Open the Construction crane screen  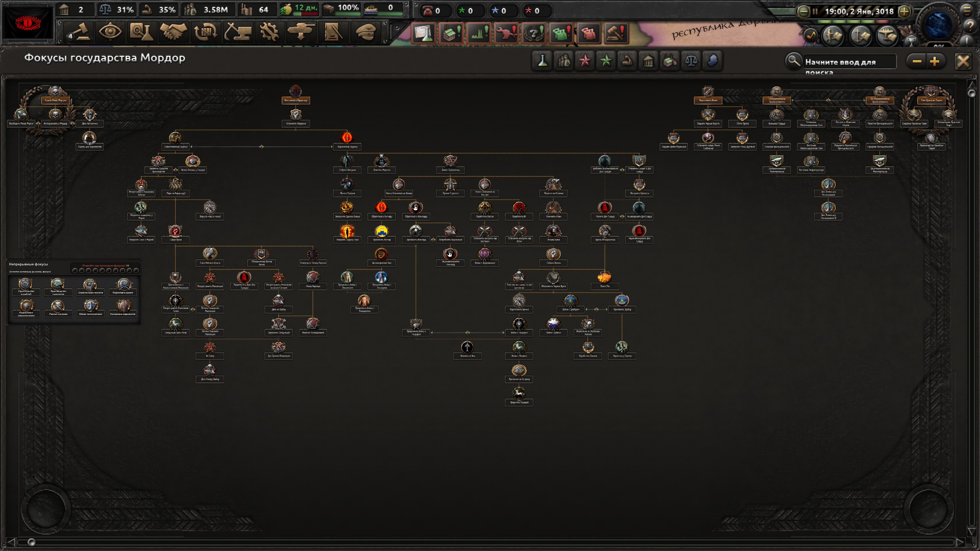237,31
